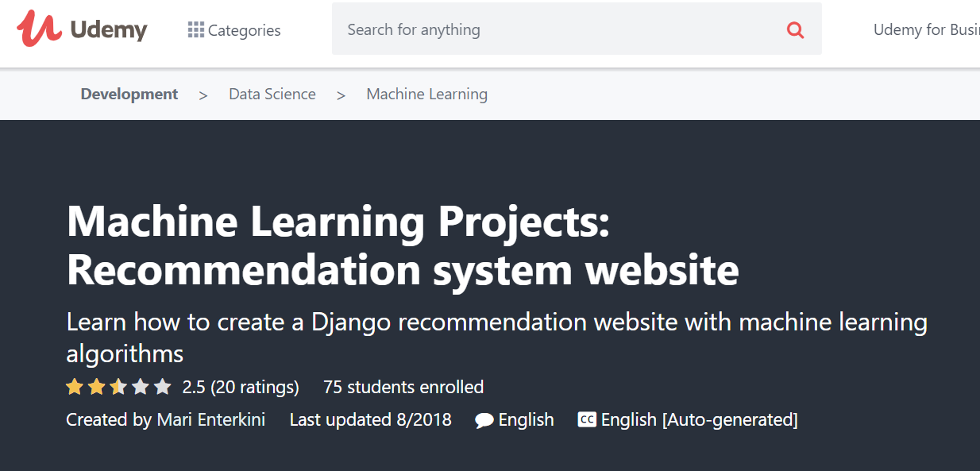Click the magnifying glass search icon
The image size is (980, 471).
(x=795, y=29)
